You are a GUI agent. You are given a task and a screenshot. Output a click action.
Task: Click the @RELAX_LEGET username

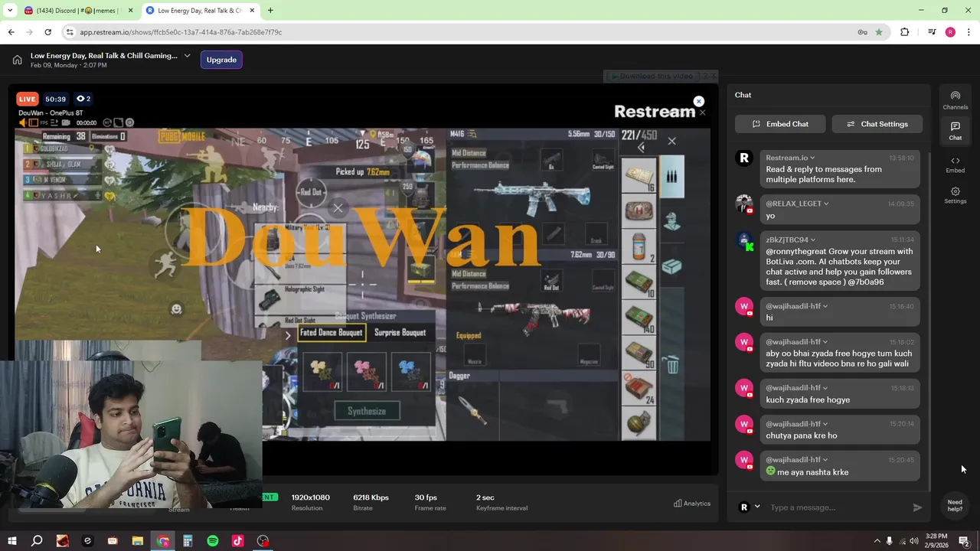[x=793, y=204]
